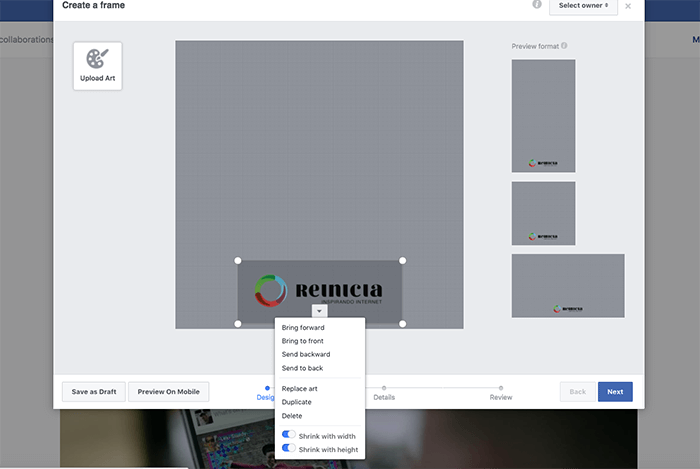Select the tall portrait preview thumbnail

543,116
